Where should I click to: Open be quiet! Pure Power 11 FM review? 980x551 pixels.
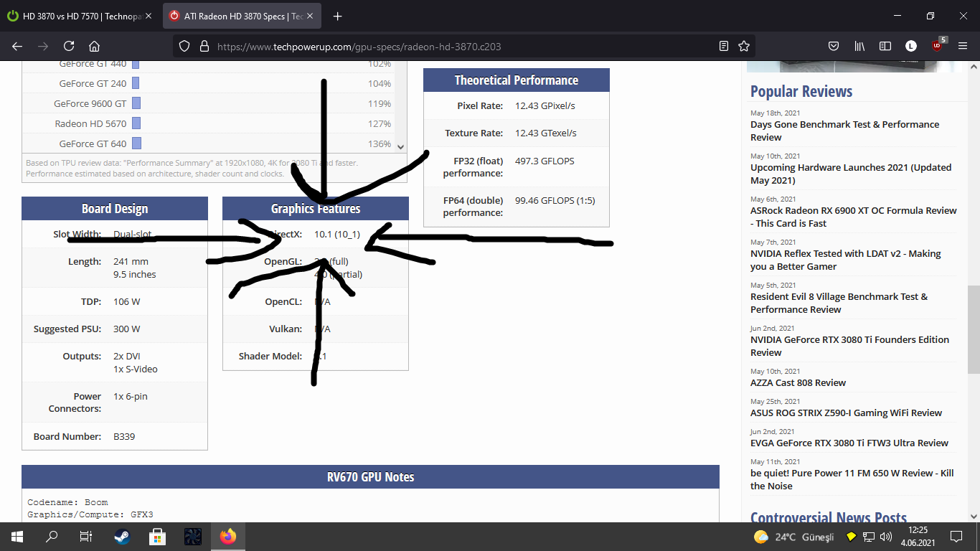(852, 479)
